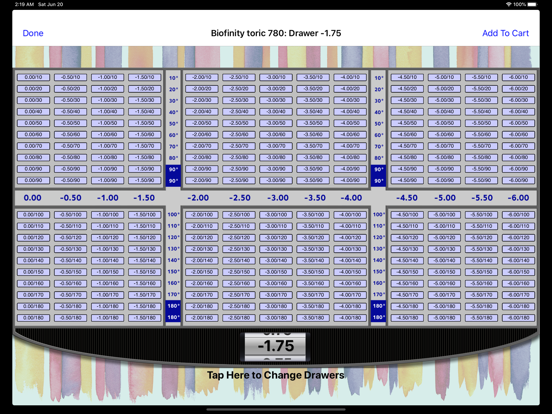Tap the title Biofinity toric 780: Drawer -1.75

point(276,33)
